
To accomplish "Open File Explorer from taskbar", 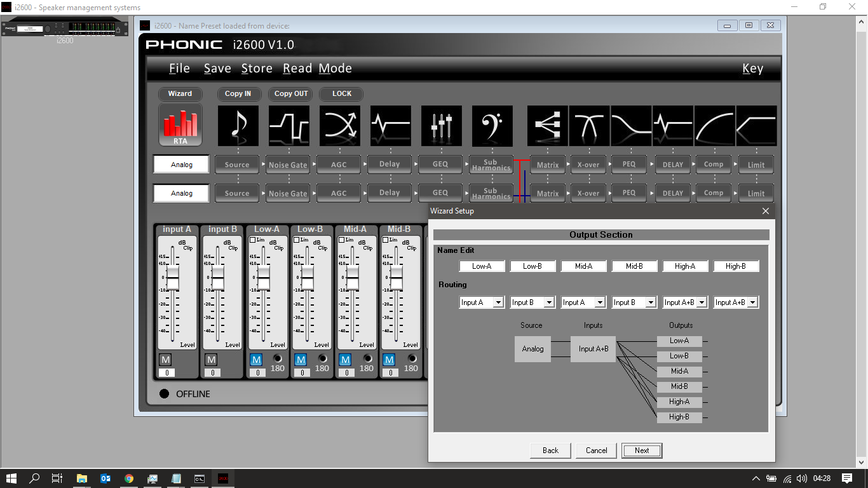I will coord(82,478).
